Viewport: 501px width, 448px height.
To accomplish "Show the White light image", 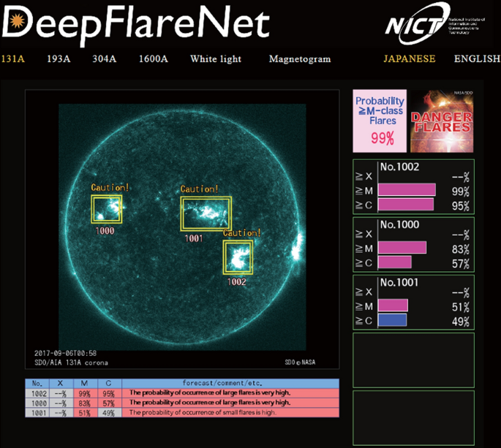I will [x=215, y=59].
